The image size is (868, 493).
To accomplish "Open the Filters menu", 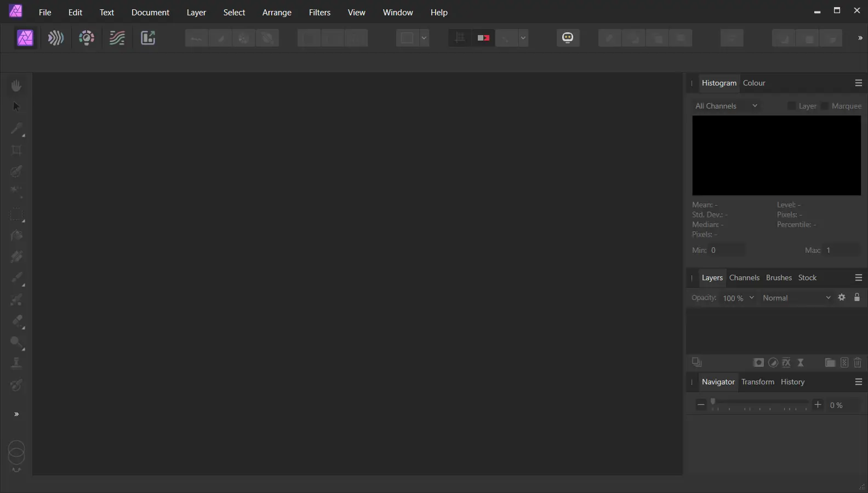I will point(319,12).
